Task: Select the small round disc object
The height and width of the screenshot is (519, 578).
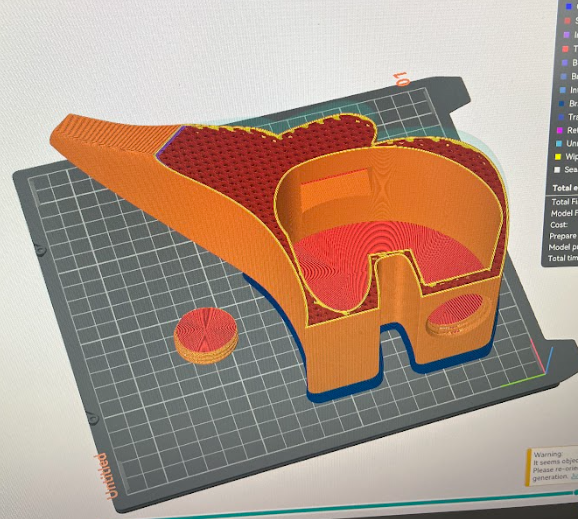Action: coord(206,335)
